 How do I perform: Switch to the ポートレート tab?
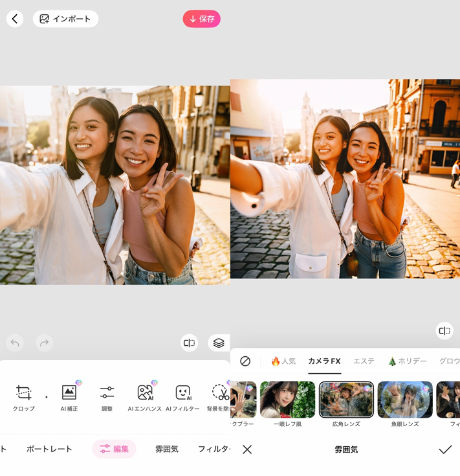pyautogui.click(x=49, y=449)
